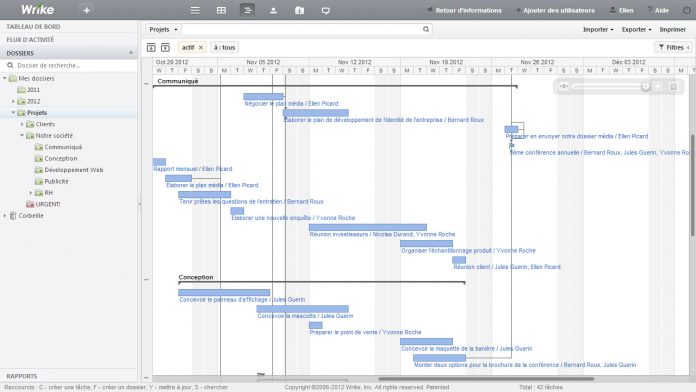
Task: Click the collapse all tasks icon
Action: pyautogui.click(x=151, y=47)
